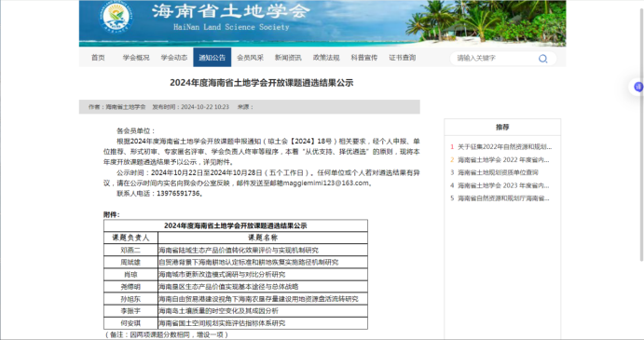Click topic 海南城市更新改造模式调研与对比分析研究
The height and width of the screenshot is (340, 644).
222,274
